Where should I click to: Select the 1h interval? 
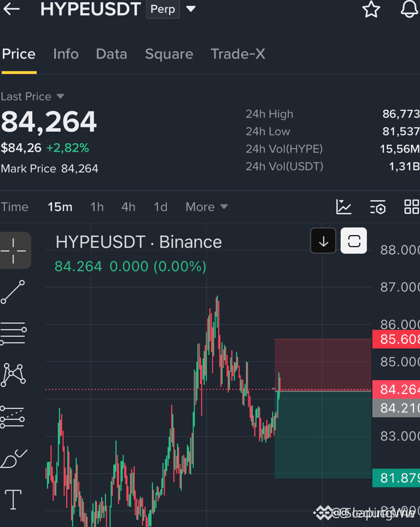coord(97,207)
